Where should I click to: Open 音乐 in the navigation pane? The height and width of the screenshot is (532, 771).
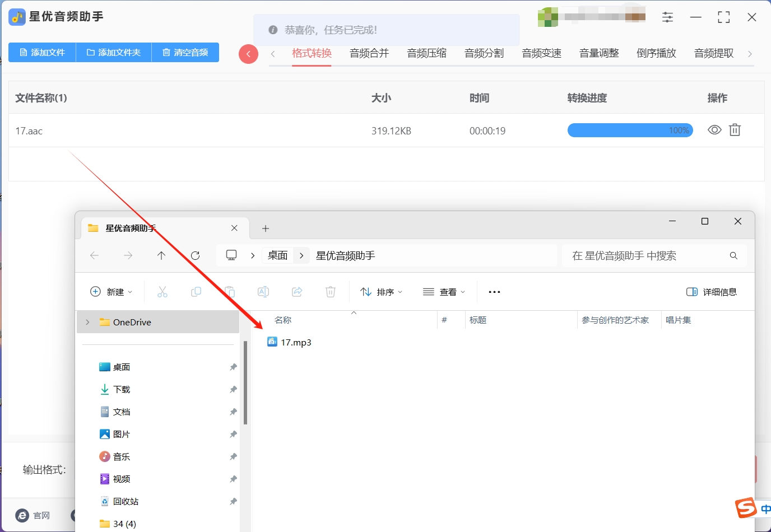click(122, 456)
